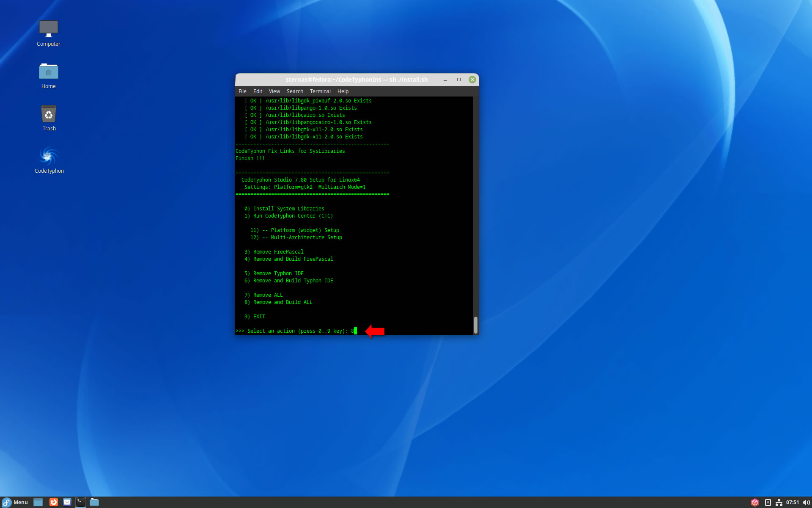Launch Firefox from the taskbar
The image size is (812, 508).
point(53,502)
